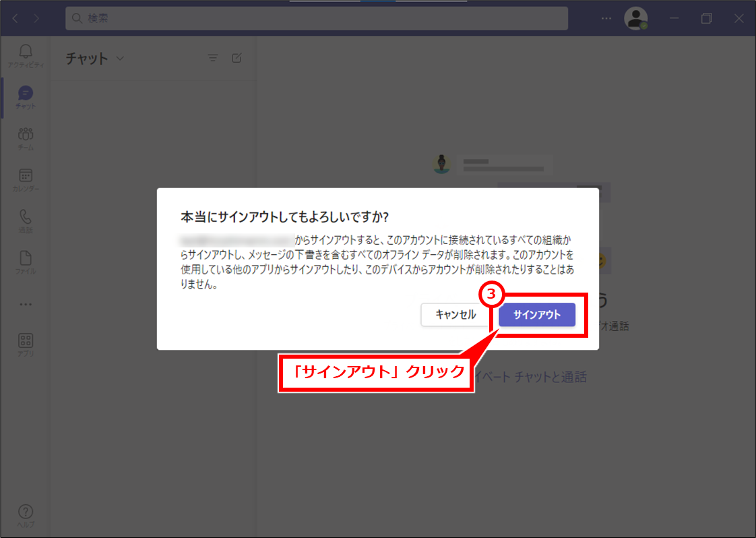This screenshot has width=756, height=538.
Task: Click the magnifier icon in search bar
Action: (x=77, y=18)
